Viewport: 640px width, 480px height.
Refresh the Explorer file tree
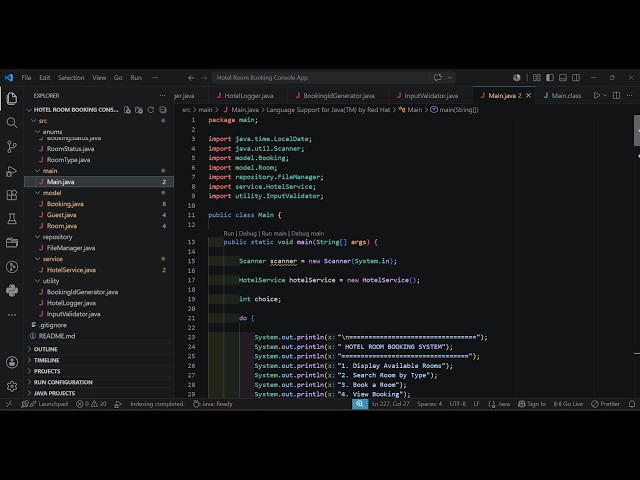coord(151,110)
